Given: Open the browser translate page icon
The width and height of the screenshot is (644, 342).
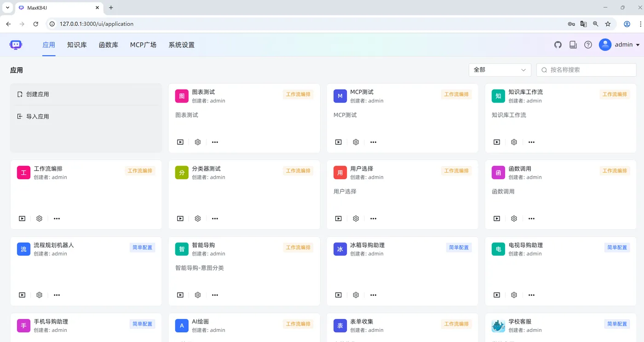Looking at the screenshot, I should pyautogui.click(x=583, y=24).
